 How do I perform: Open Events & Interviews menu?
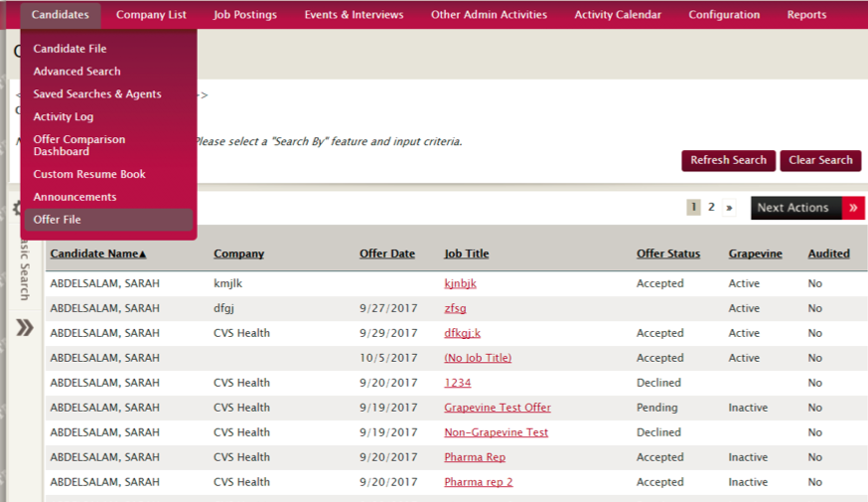pyautogui.click(x=354, y=14)
